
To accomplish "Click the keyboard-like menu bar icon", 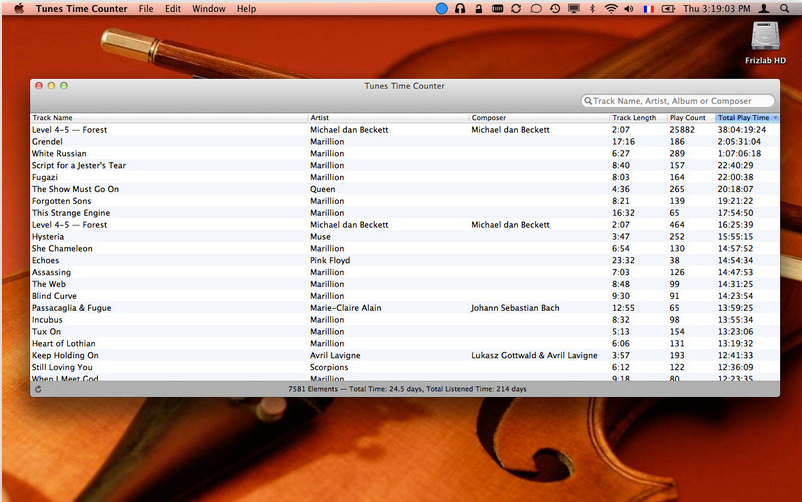I will coord(497,8).
